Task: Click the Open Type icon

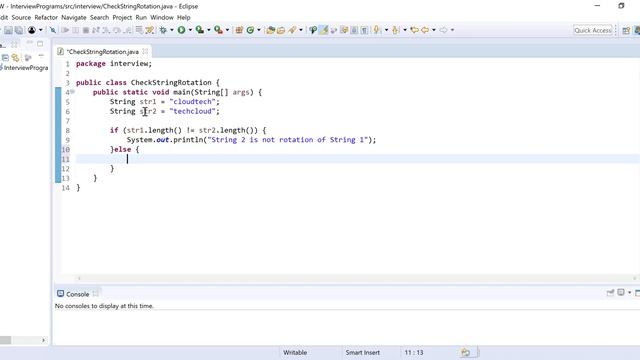Action: [x=270, y=30]
